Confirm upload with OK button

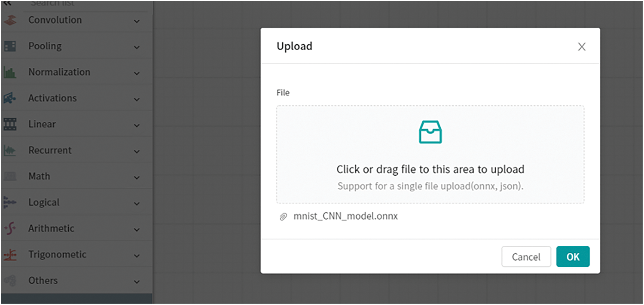[x=573, y=257]
